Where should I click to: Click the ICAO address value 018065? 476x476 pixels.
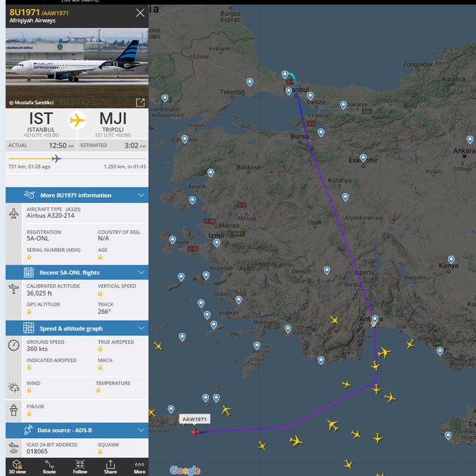(x=37, y=451)
